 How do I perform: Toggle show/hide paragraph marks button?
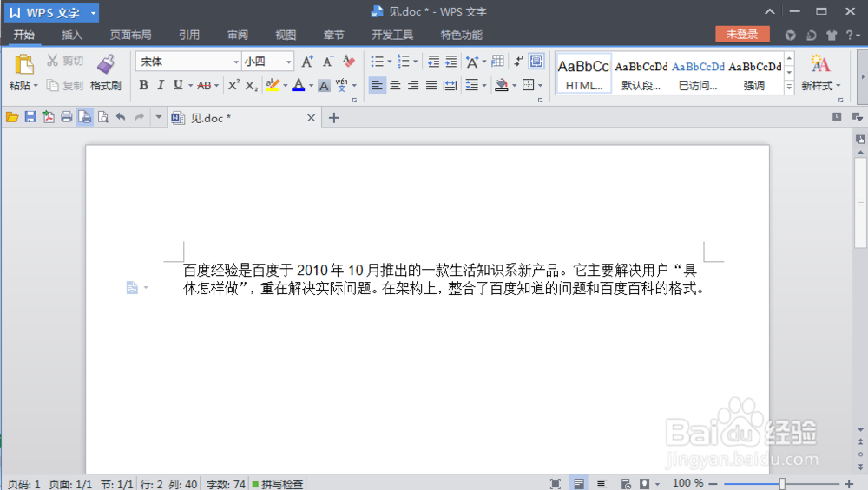(518, 61)
